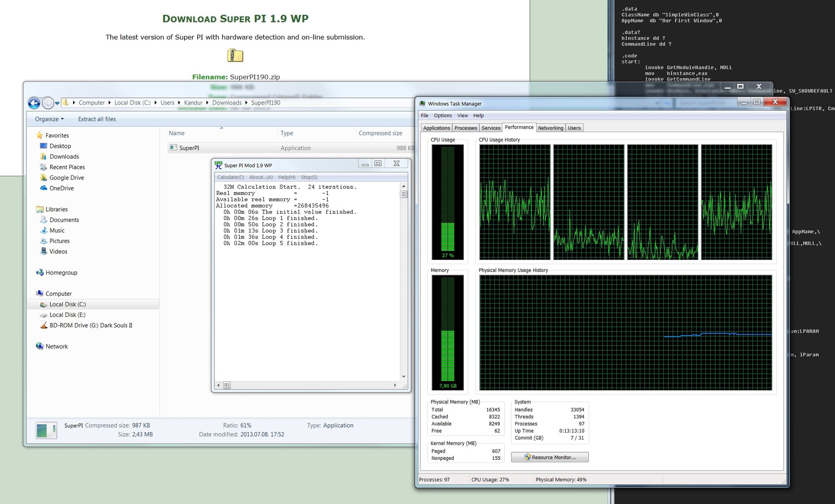The width and height of the screenshot is (835, 504).
Task: Click the up arrow of the Super PI vertical scrollbar
Action: pyautogui.click(x=404, y=186)
